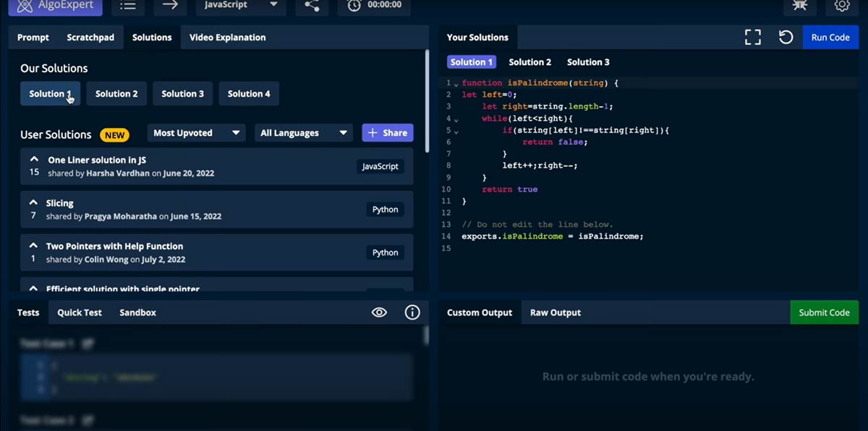Click the share nodes icon in top bar
The image size is (868, 431).
coord(312,7)
